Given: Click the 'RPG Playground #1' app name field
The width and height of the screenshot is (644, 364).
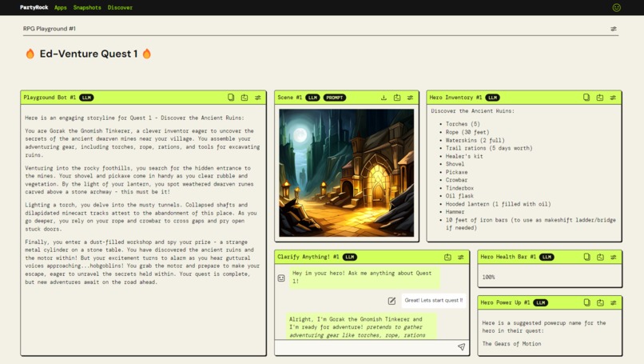Looking at the screenshot, I should [50, 28].
